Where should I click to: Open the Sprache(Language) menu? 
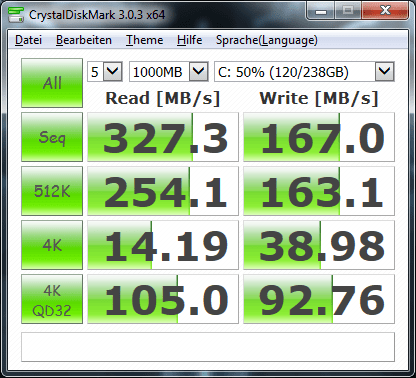pyautogui.click(x=267, y=40)
